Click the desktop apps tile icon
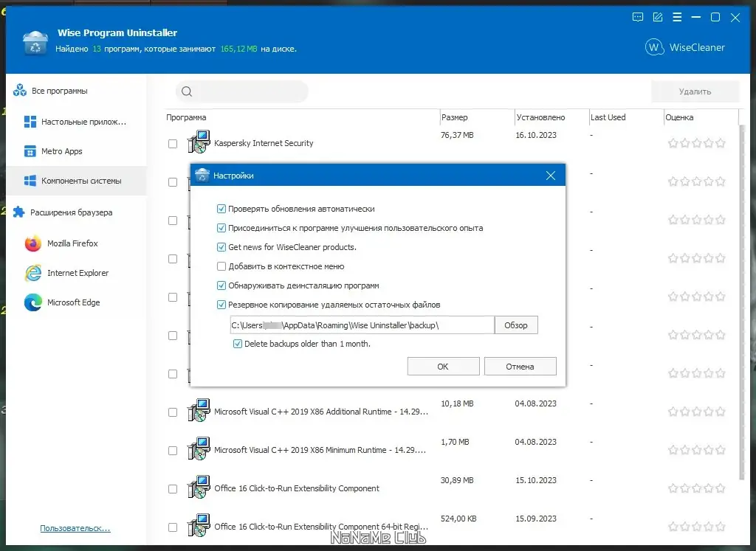Screen dimensions: 756x551 click(30, 122)
